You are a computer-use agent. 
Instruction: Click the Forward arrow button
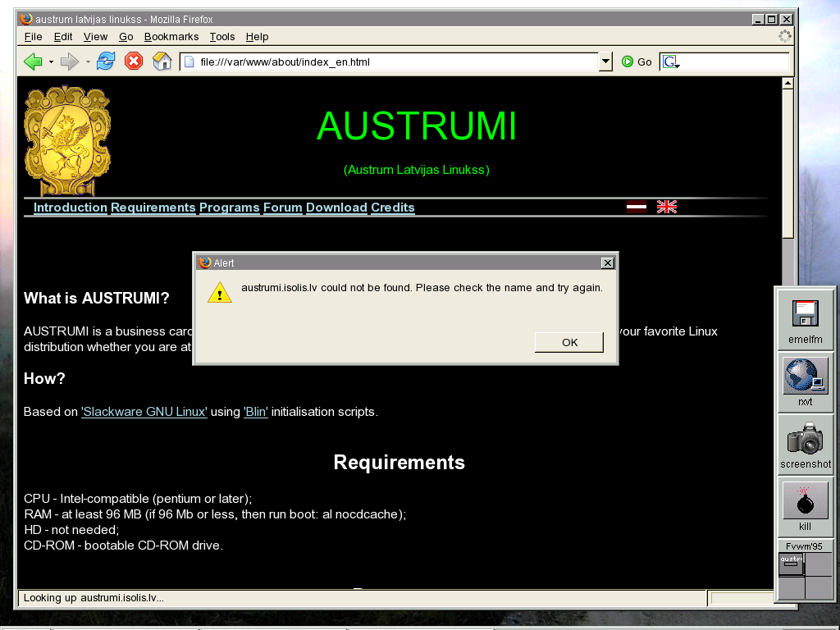pyautogui.click(x=70, y=62)
